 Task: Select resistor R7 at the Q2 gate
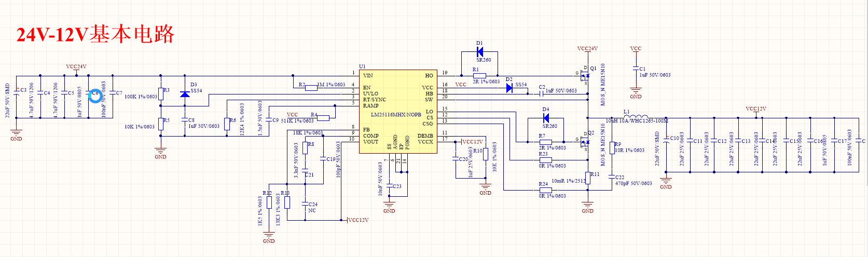point(545,142)
